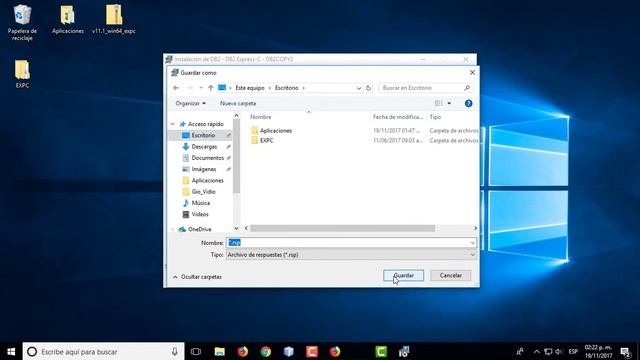Click the taskbar search box
This screenshot has height=360, width=640.
pyautogui.click(x=104, y=351)
